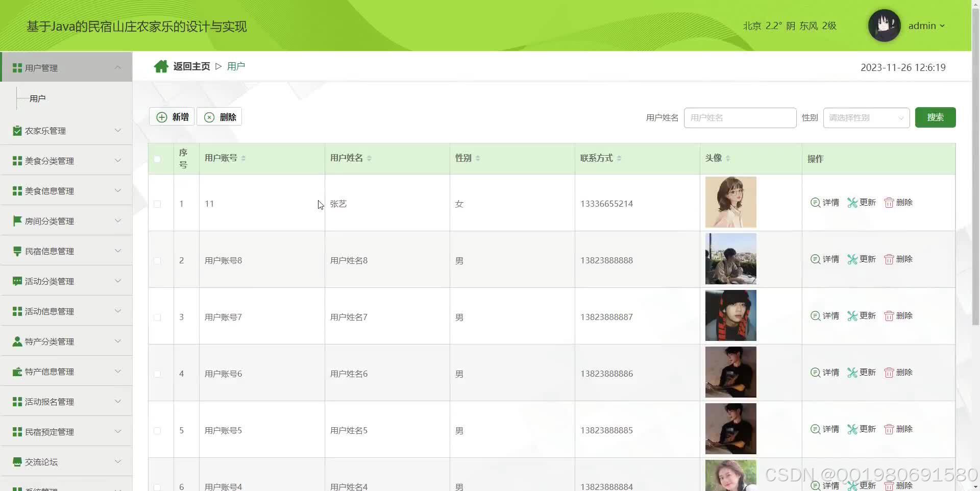Image resolution: width=980 pixels, height=491 pixels.
Task: Click the 民宿信息管理 icon
Action: coord(17,251)
